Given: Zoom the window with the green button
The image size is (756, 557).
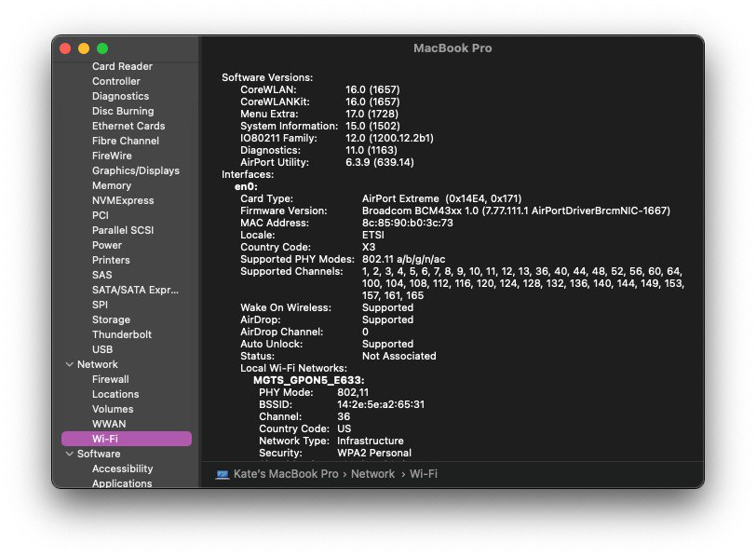Looking at the screenshot, I should (x=102, y=48).
